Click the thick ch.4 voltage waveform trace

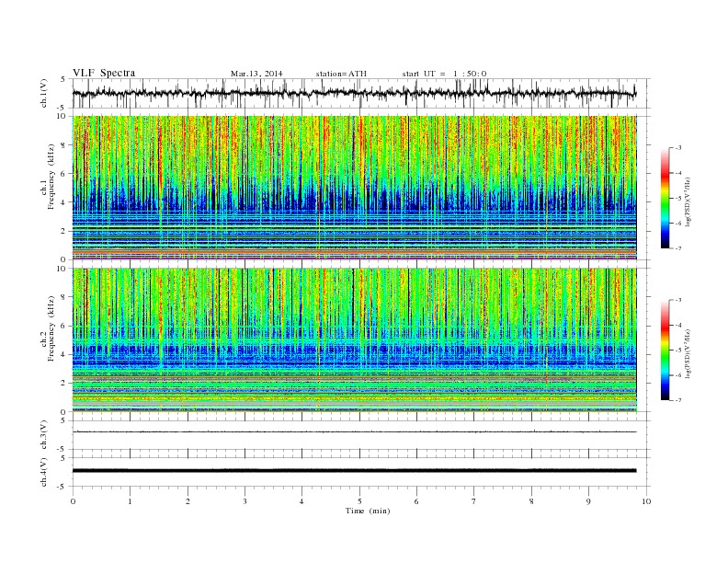click(x=354, y=471)
